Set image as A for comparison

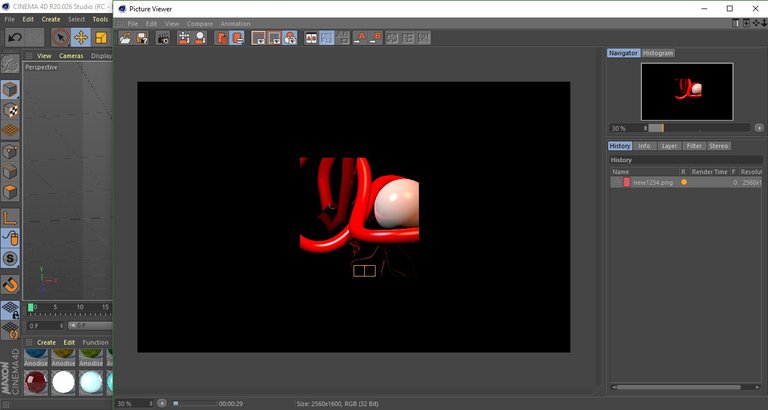pos(360,38)
